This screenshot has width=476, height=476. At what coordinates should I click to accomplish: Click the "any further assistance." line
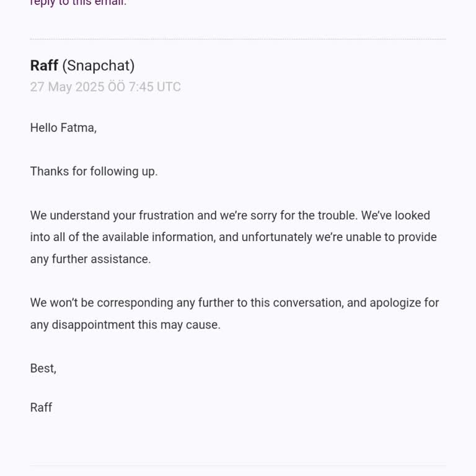click(x=90, y=259)
